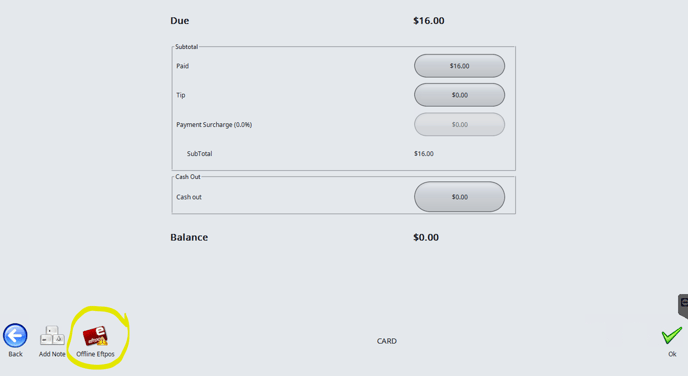The width and height of the screenshot is (688, 376).
Task: Select the Offline Eftpos card icon
Action: (x=95, y=336)
